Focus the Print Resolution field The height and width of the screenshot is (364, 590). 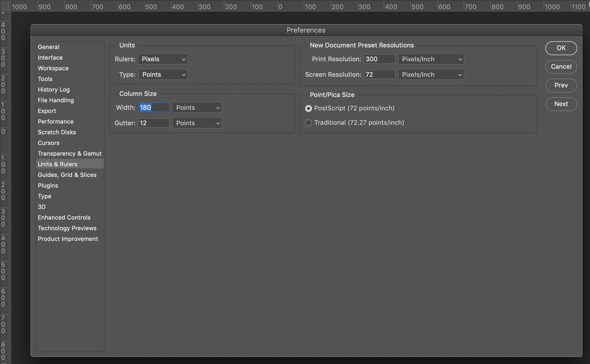(379, 59)
